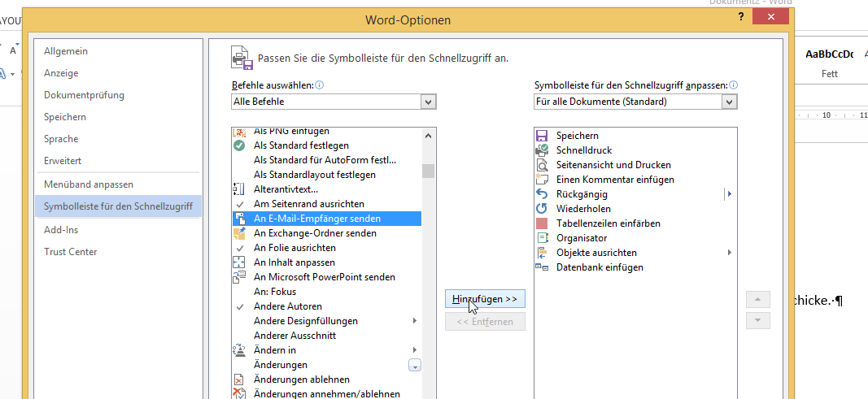Select the Fett style in Word window

click(829, 63)
